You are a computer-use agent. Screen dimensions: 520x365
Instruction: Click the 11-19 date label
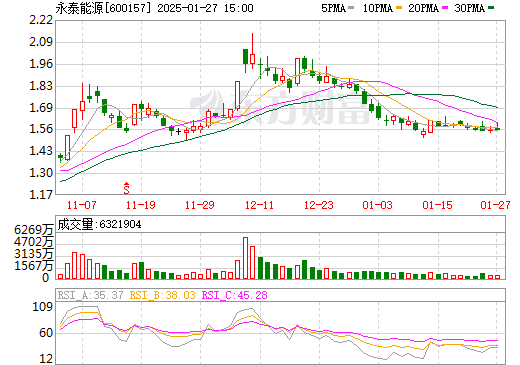pos(141,205)
